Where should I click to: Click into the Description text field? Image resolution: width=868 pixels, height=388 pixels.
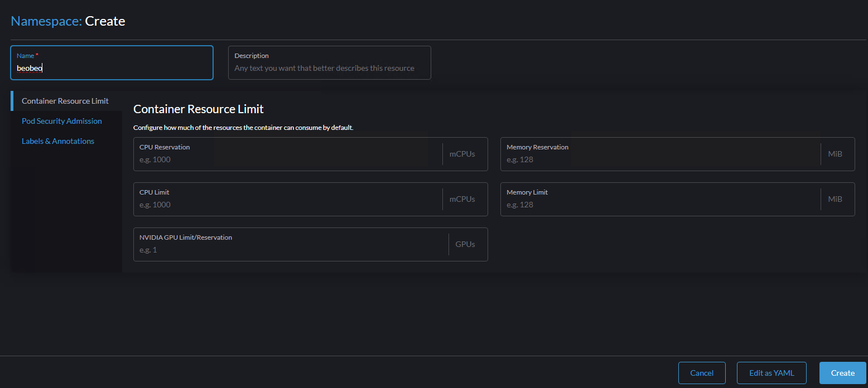329,68
